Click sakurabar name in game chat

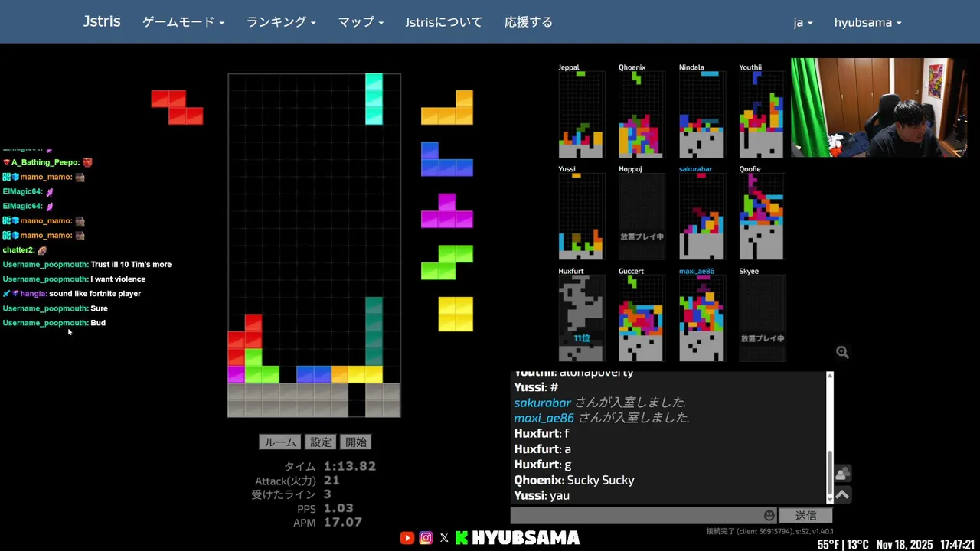[543, 403]
